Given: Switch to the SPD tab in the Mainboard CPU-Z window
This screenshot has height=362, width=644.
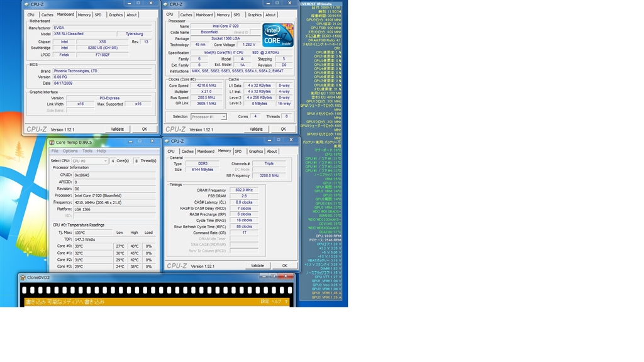Looking at the screenshot, I should coord(97,15).
